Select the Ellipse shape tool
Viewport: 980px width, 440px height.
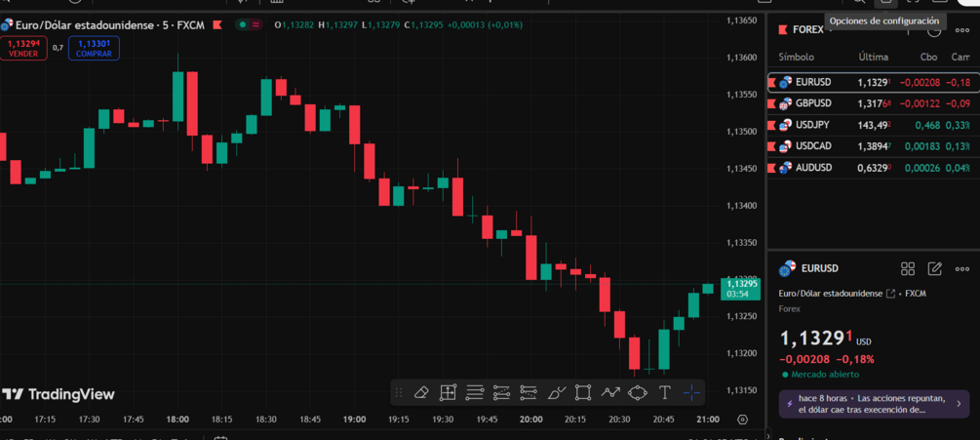638,392
